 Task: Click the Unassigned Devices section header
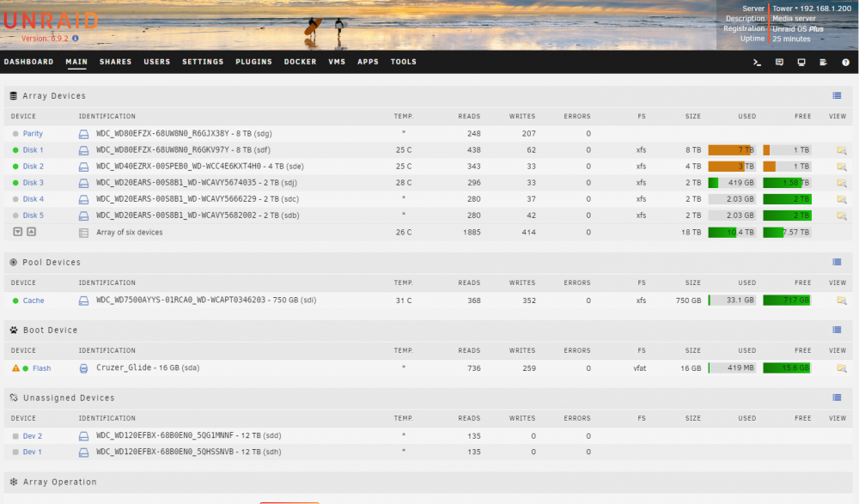click(x=69, y=398)
